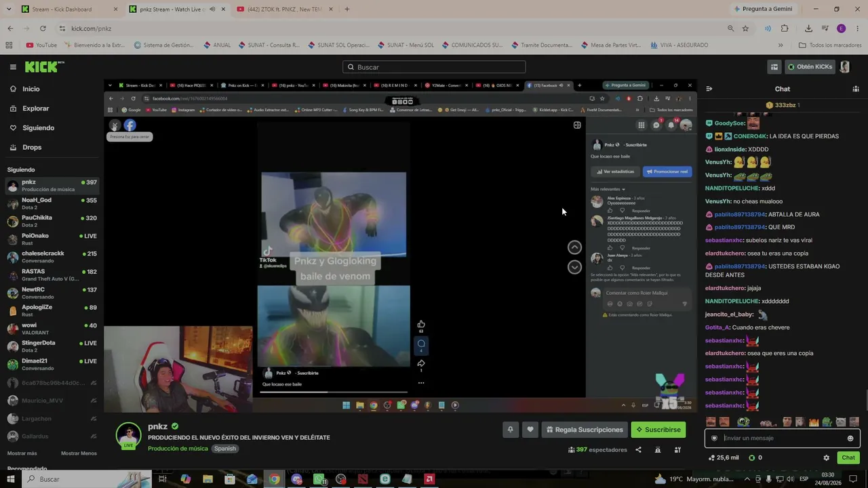Mute the pnkz Stream tab audio icon
The image size is (868, 488).
[212, 9]
